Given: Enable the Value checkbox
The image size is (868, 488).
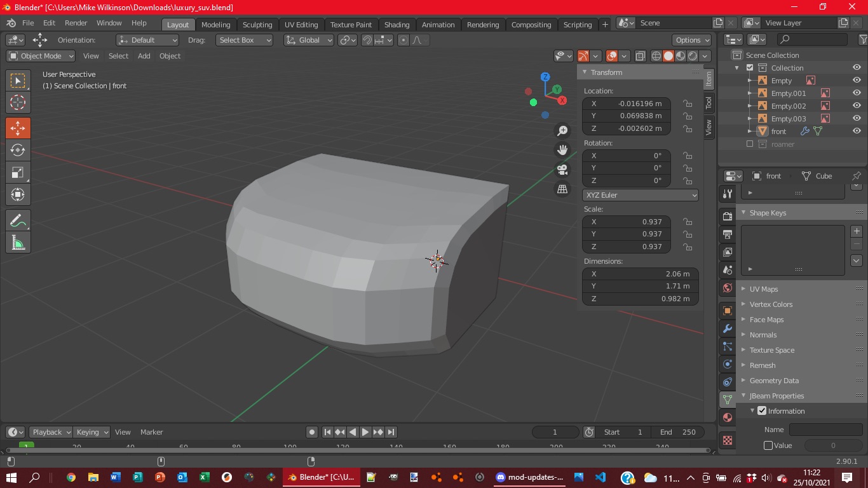Looking at the screenshot, I should click(768, 445).
